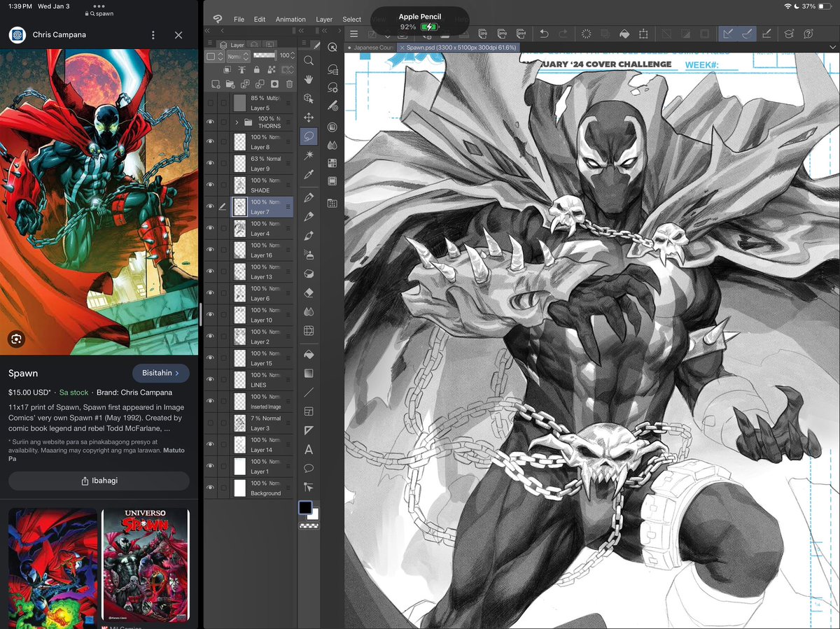Click the Bisitahin visit button
Viewport: 840px width, 629px height.
[x=160, y=374]
